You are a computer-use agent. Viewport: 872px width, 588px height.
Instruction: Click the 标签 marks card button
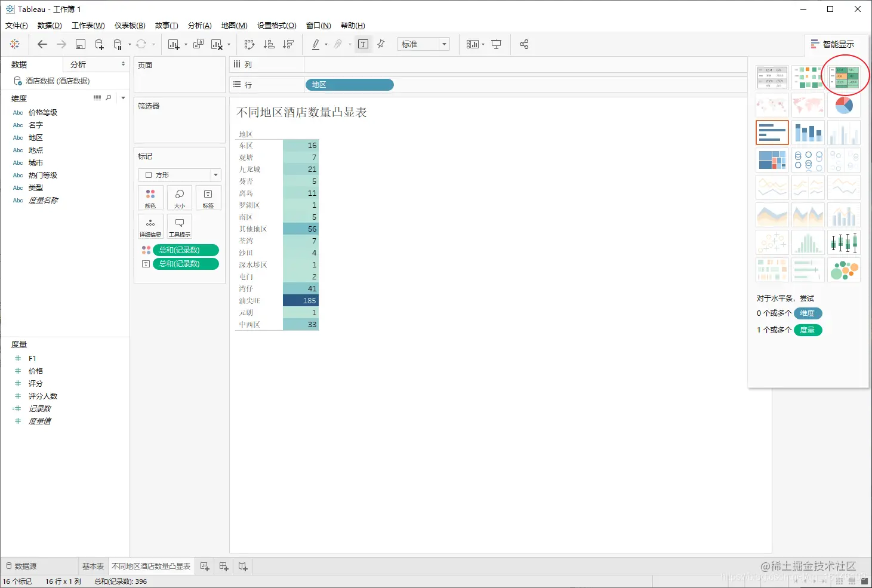point(208,198)
